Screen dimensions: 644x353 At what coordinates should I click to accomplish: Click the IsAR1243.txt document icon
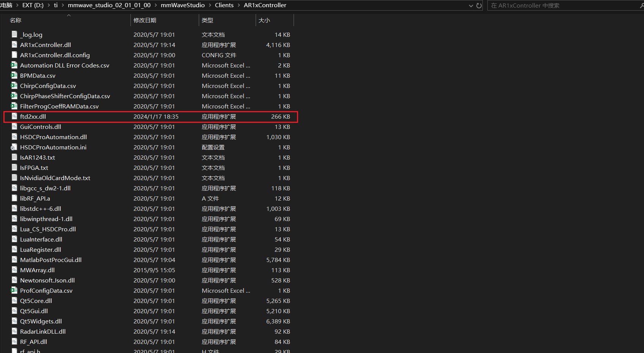pos(14,157)
